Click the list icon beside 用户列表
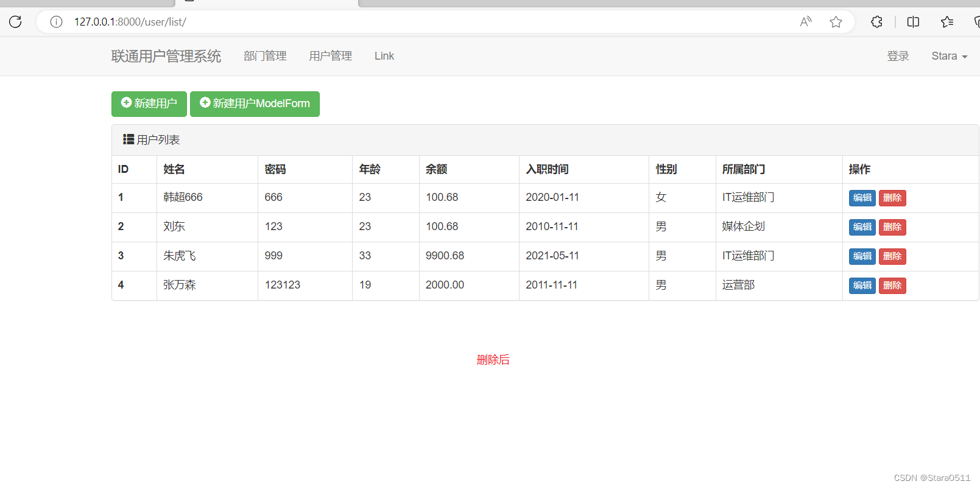This screenshot has height=487, width=980. 129,139
